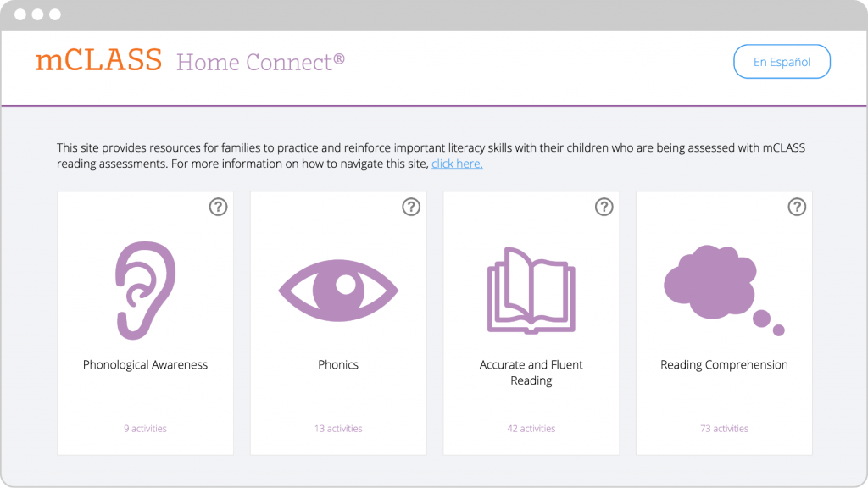Click the Reading Comprehension help icon
The width and height of the screenshot is (868, 488).
797,207
